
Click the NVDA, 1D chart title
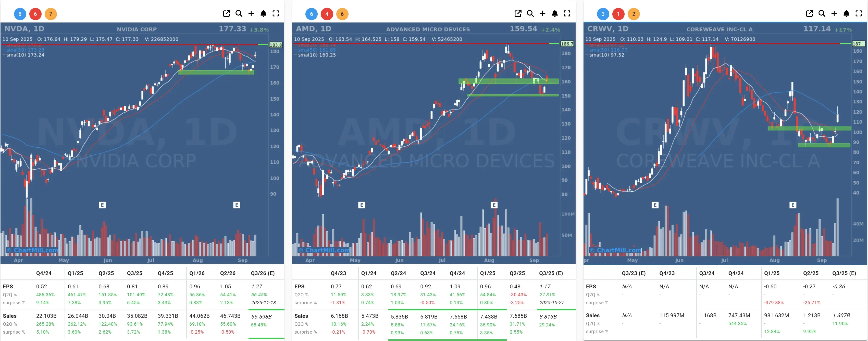point(24,29)
